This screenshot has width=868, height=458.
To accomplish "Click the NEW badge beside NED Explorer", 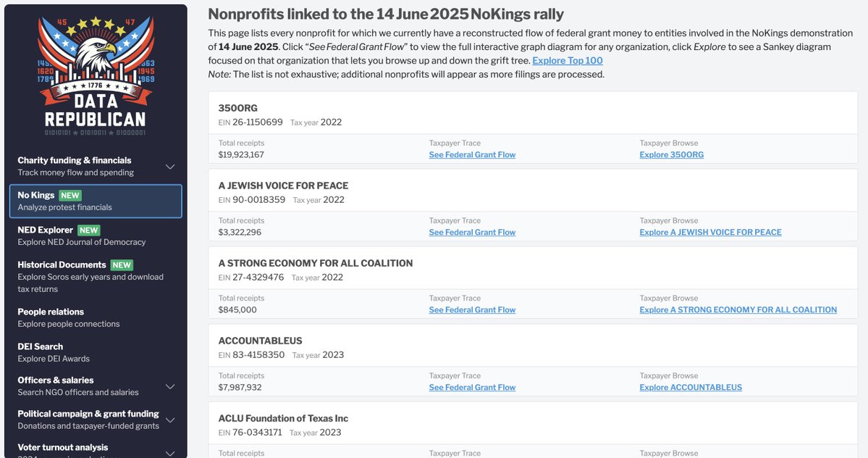I will pos(88,230).
